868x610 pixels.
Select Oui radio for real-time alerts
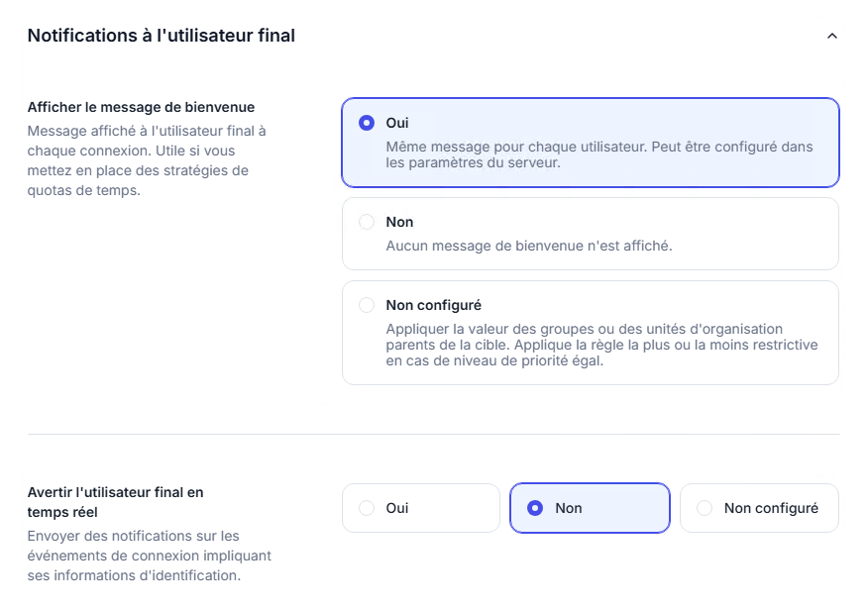coord(367,508)
